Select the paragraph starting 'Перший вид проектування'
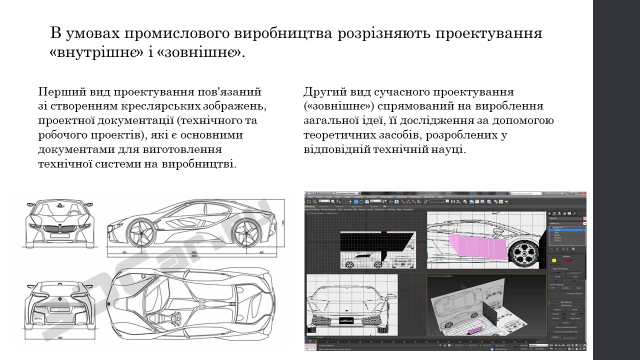 point(152,127)
